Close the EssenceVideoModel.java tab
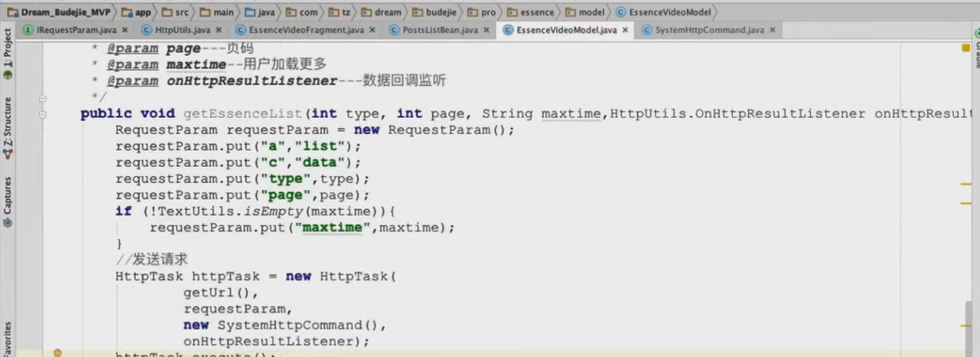This screenshot has height=357, width=980. click(625, 30)
